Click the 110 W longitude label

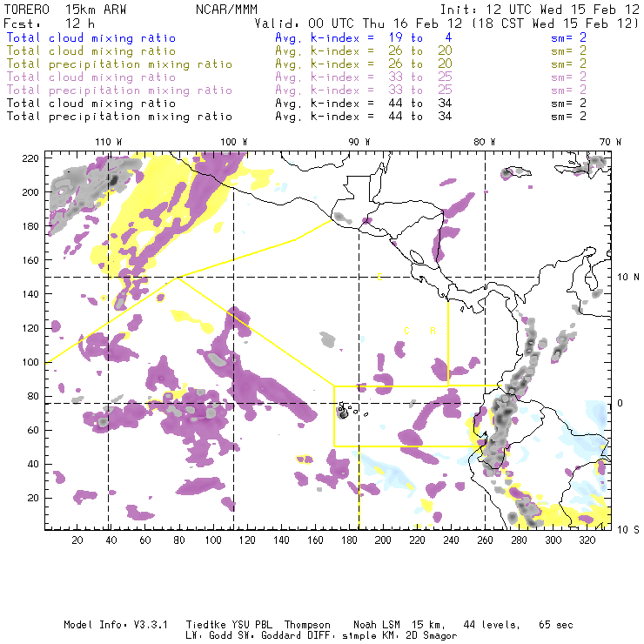click(x=107, y=141)
